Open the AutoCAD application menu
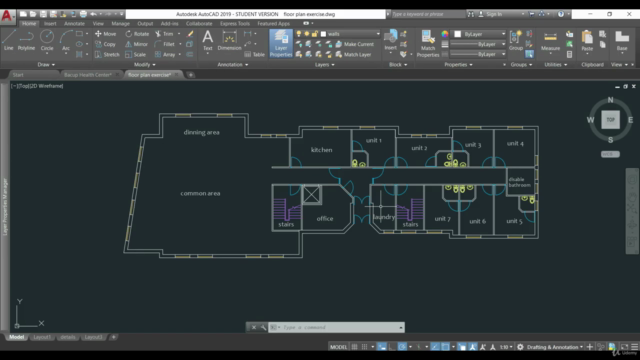This screenshot has width=640, height=360. click(x=7, y=16)
